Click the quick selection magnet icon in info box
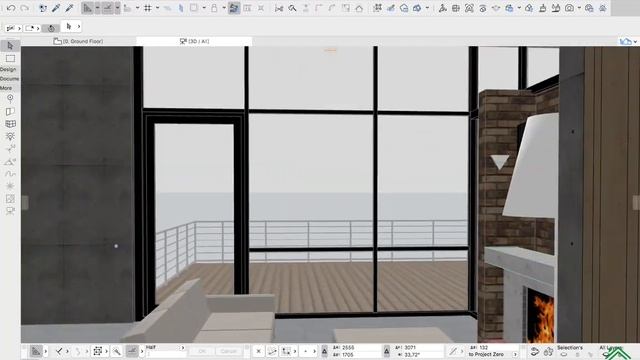 pos(51,28)
